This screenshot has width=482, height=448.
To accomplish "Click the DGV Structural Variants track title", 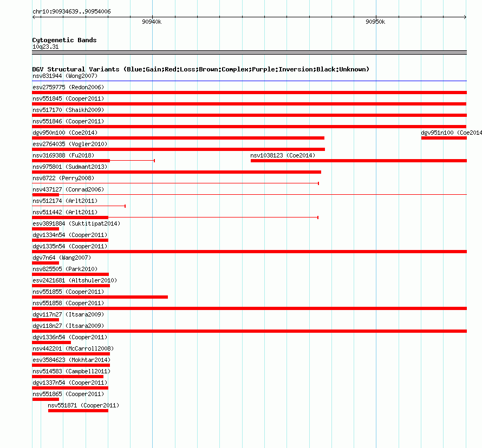I will (x=201, y=69).
